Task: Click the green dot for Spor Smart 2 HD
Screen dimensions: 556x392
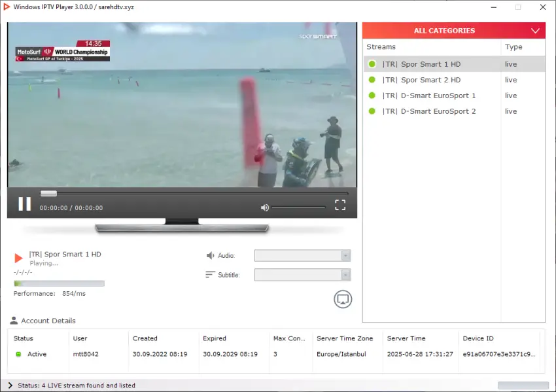Action: click(372, 80)
